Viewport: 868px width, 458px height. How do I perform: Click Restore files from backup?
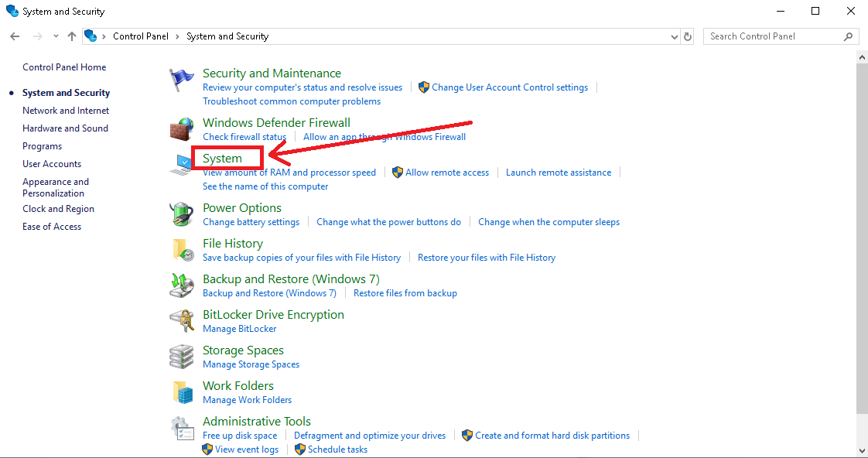tap(405, 293)
